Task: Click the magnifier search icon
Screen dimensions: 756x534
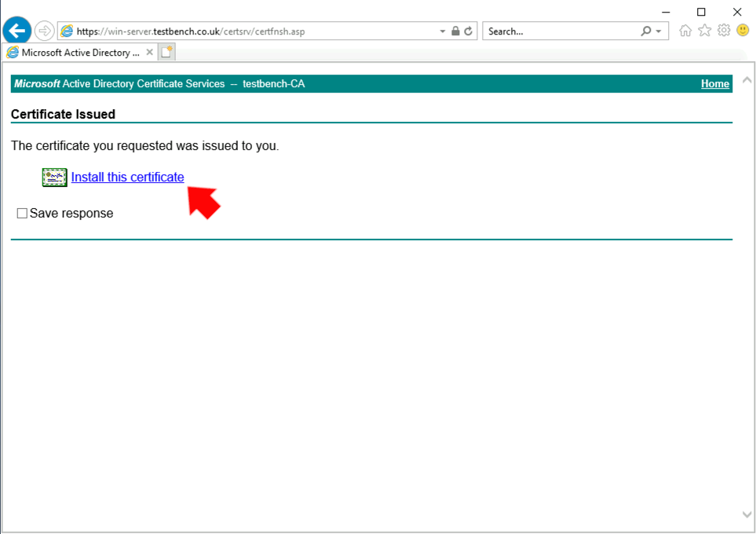Action: click(x=645, y=31)
